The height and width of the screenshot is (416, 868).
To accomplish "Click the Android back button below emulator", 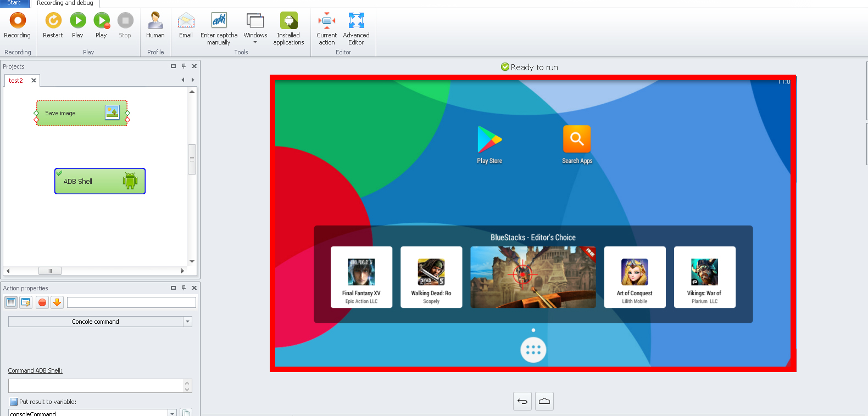I will [522, 401].
